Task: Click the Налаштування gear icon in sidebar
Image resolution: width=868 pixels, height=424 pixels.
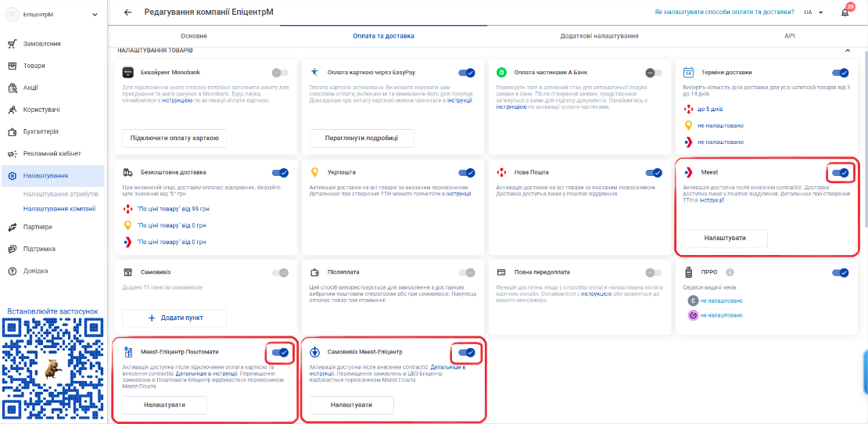Action: pyautogui.click(x=13, y=176)
